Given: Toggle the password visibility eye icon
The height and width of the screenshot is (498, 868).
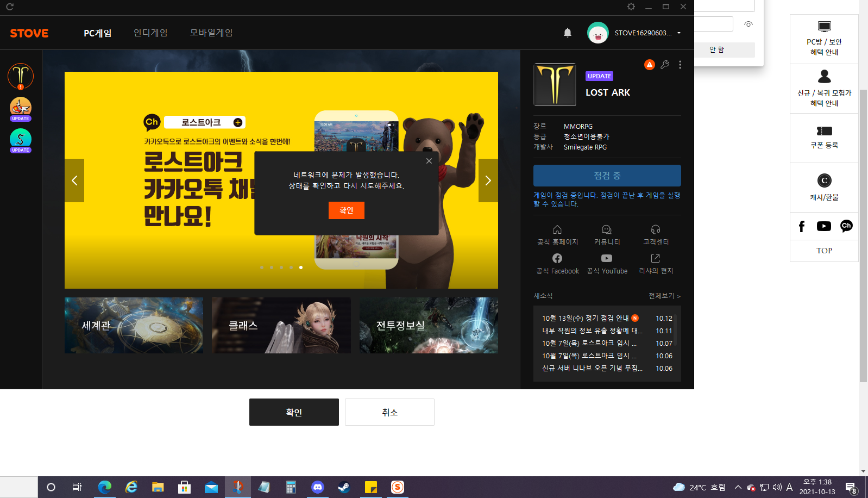Looking at the screenshot, I should (x=749, y=24).
